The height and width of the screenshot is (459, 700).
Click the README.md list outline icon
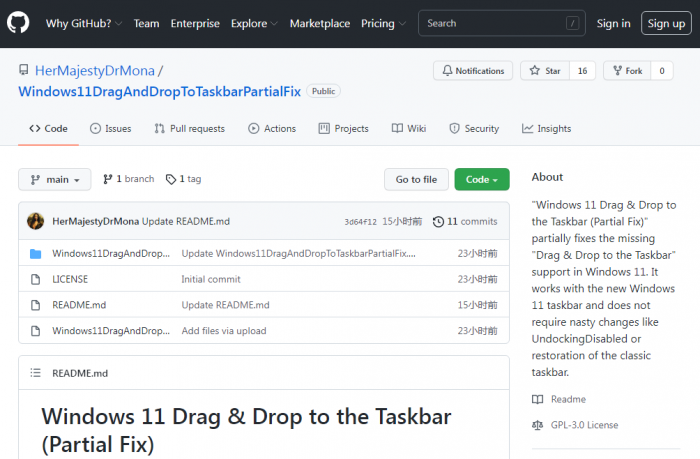click(35, 373)
